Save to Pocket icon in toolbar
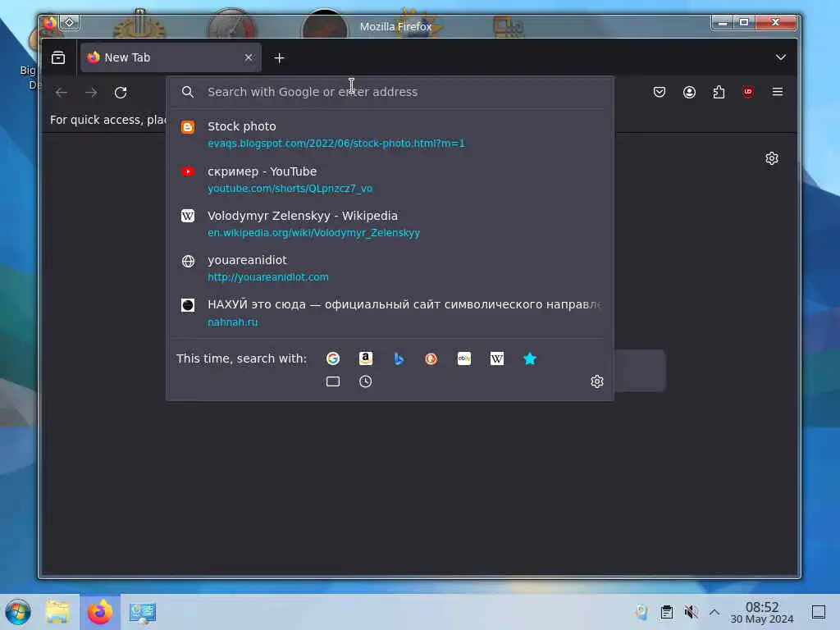Viewport: 840px width, 630px height. click(x=660, y=92)
